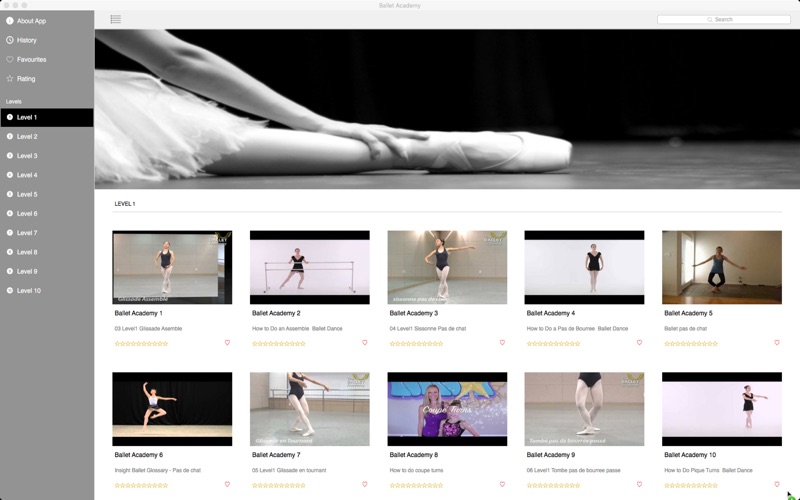Favourite Ballet Academy 5 with heart icon
800x500 pixels.
coord(777,343)
